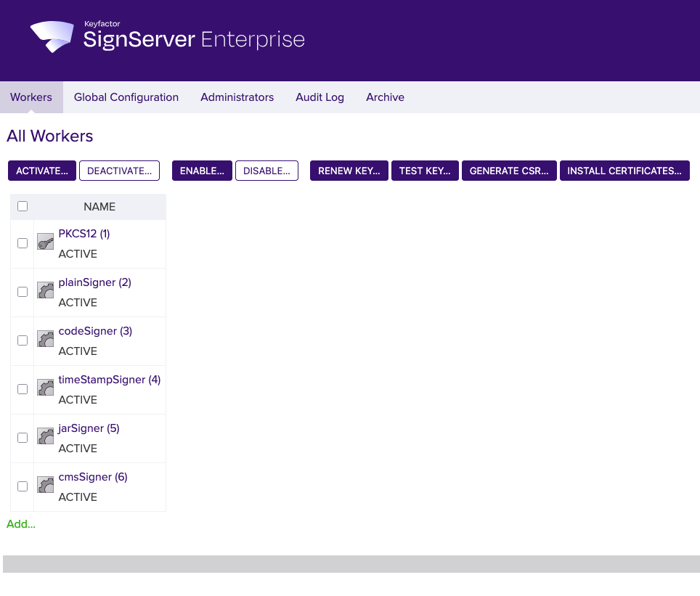
Task: Click the gear icon beside jarSigner
Action: [45, 436]
